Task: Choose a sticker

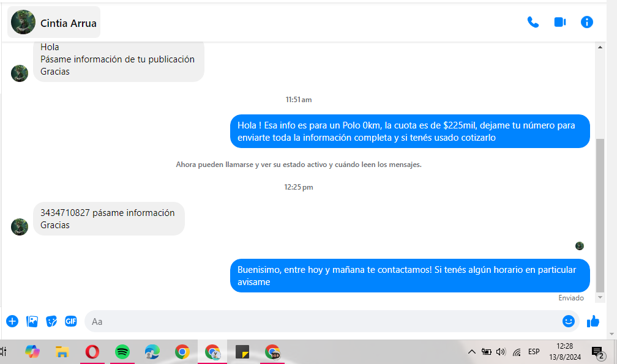Action: [51, 321]
